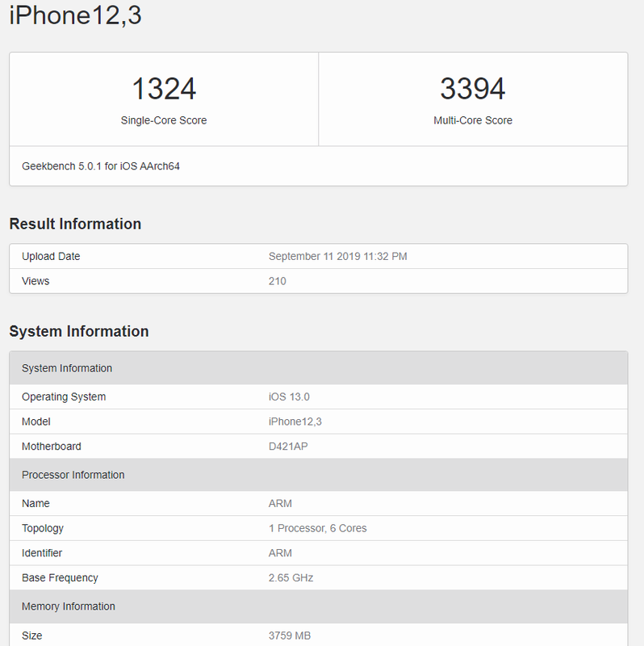Select the 1 Processor, 6 Cores value

[318, 528]
